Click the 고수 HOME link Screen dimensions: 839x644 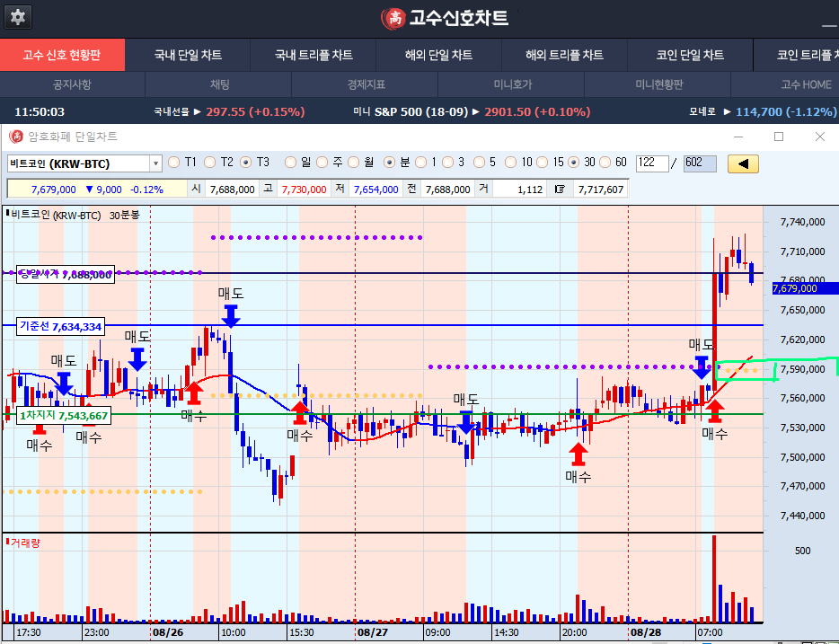pyautogui.click(x=805, y=84)
